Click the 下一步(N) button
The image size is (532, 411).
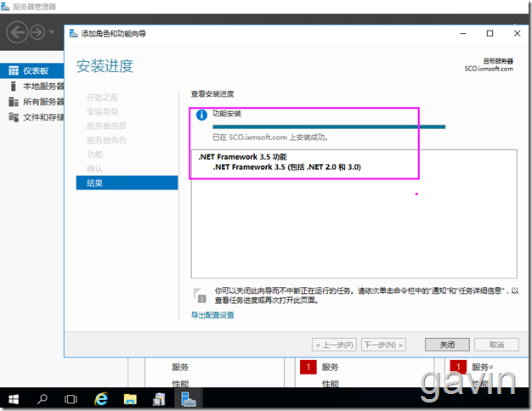point(383,345)
